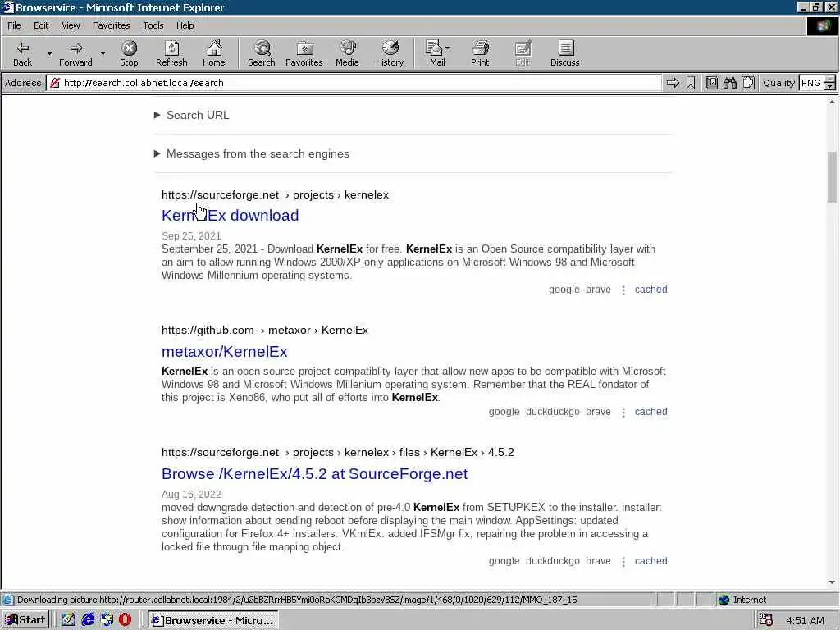Reload the page with Refresh
This screenshot has width=840, height=630.
(171, 54)
